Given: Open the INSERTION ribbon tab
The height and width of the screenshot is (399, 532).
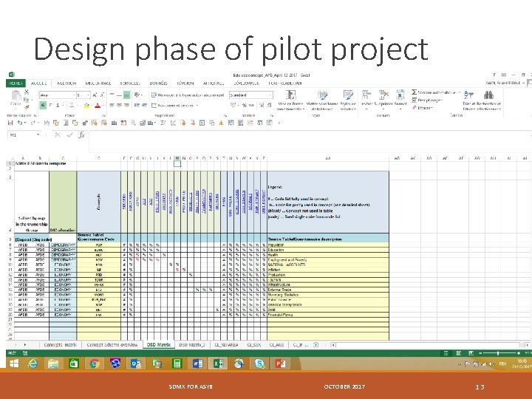Looking at the screenshot, I should pyautogui.click(x=66, y=83).
